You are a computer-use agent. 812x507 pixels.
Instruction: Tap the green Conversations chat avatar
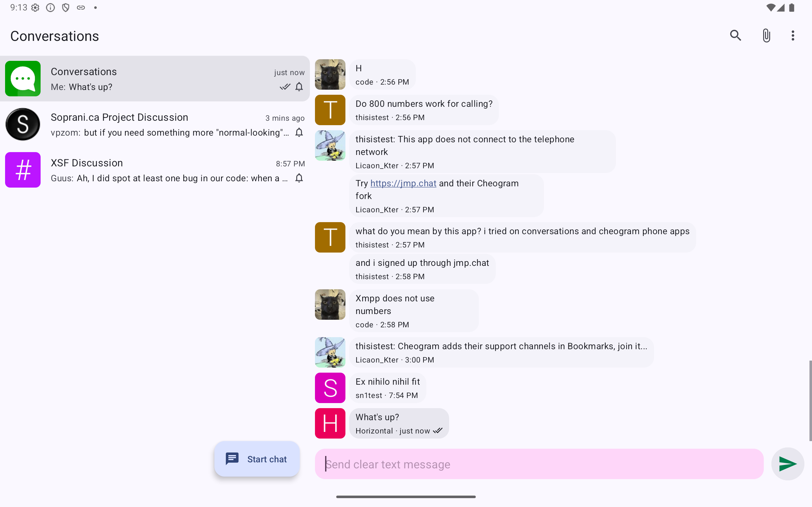pos(23,79)
